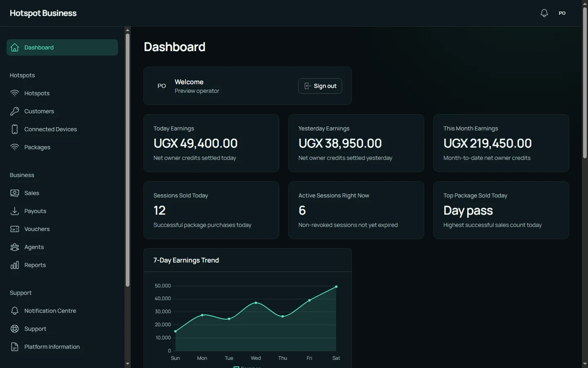Viewport: 588px width, 368px height.
Task: Click the Notification Centre bell icon
Action: pos(15,311)
